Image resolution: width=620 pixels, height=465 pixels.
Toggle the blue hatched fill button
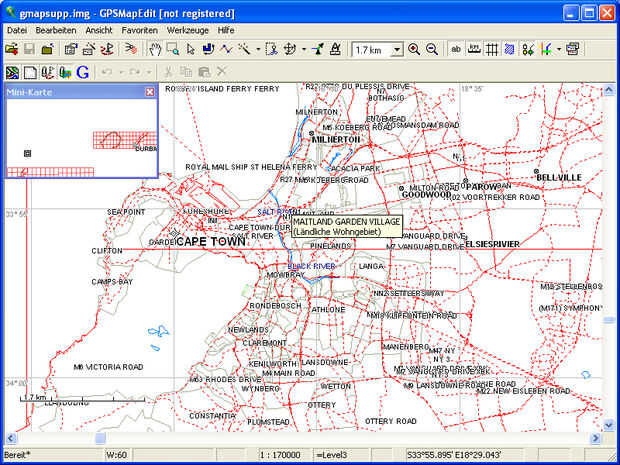tap(510, 49)
